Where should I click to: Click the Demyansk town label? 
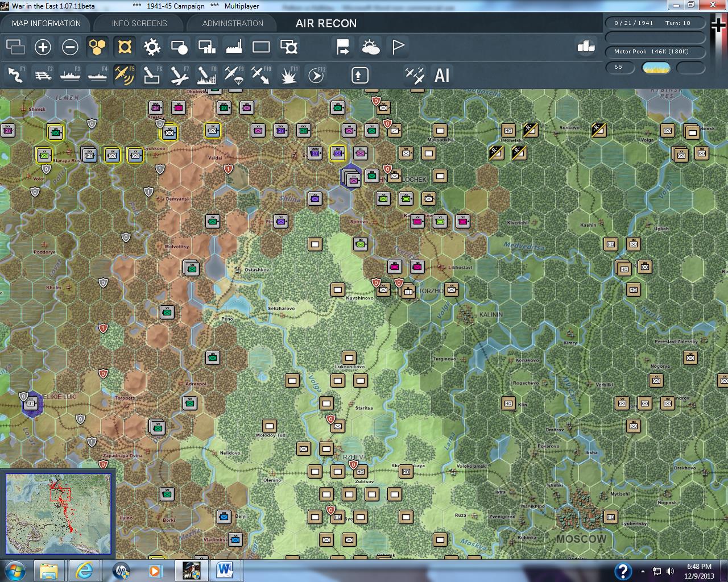tap(177, 199)
